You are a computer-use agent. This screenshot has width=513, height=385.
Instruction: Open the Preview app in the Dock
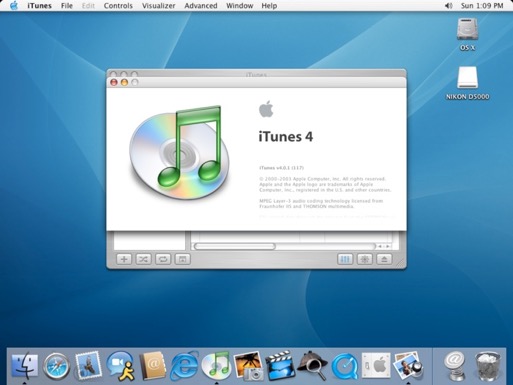[x=408, y=366]
